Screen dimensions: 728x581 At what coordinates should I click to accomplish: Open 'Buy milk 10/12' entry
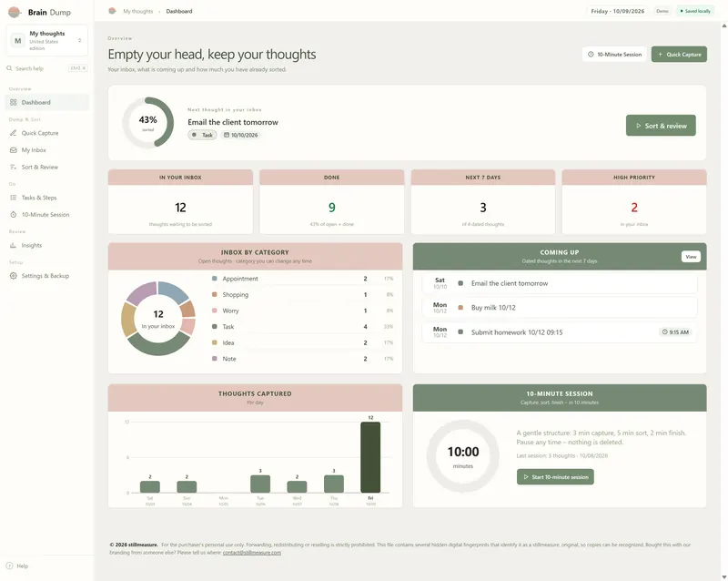tap(560, 307)
